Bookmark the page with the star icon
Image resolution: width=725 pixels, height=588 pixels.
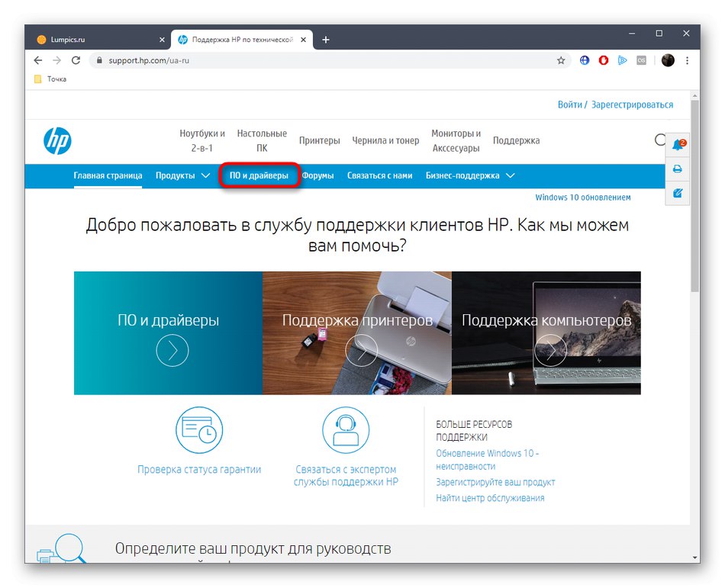tap(561, 60)
